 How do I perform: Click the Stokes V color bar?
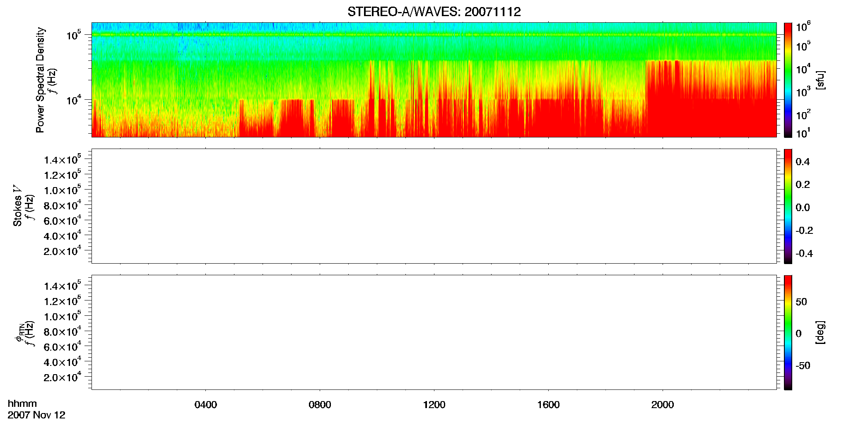[788, 206]
